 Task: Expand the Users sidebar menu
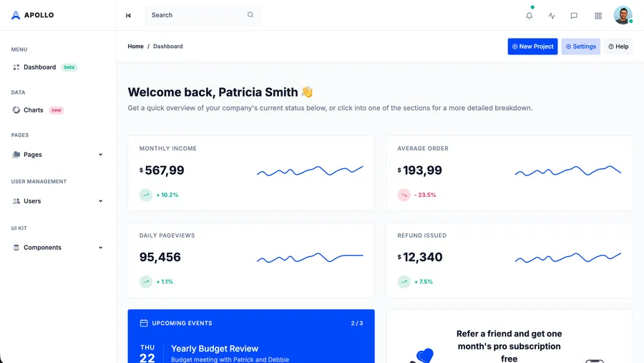click(x=58, y=201)
